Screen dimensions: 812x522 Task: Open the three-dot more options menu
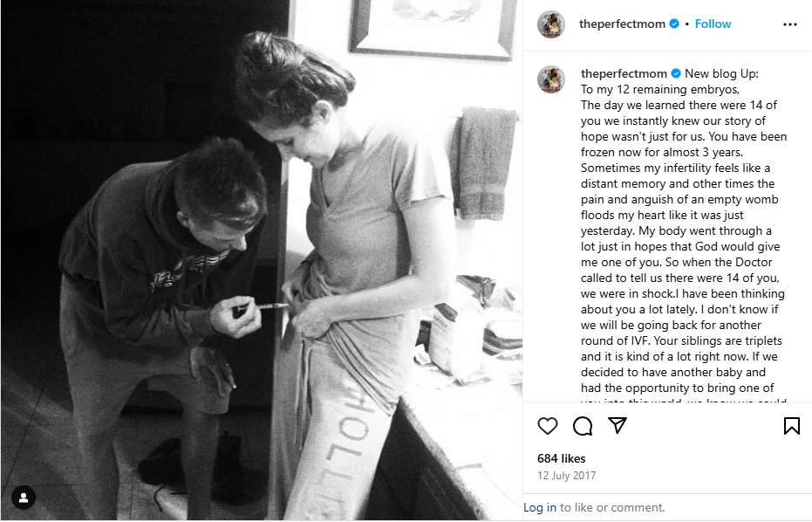click(x=790, y=24)
